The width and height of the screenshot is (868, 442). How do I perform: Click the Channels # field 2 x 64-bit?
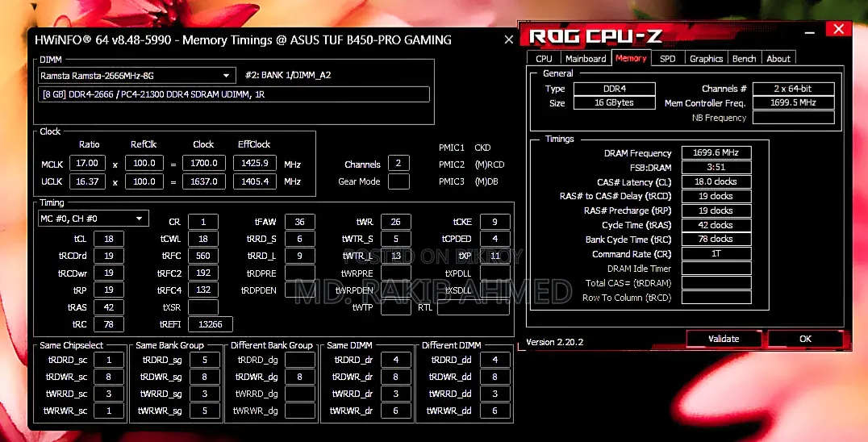[793, 89]
